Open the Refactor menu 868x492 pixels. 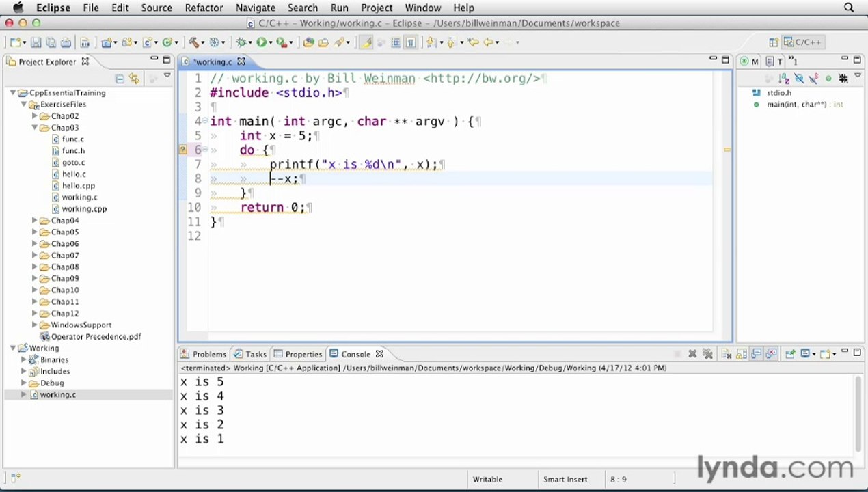[204, 8]
